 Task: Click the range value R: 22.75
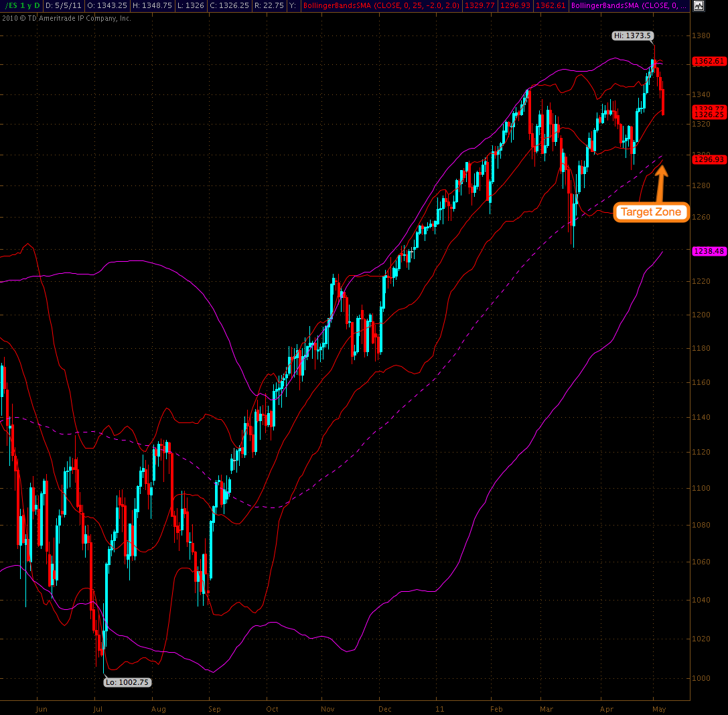(269, 5)
